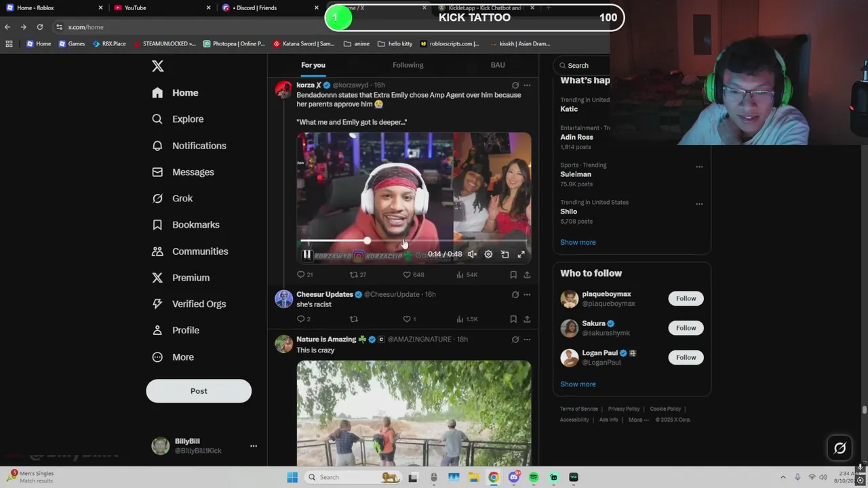This screenshot has height=488, width=868.
Task: Open Profile in the sidebar
Action: (x=176, y=331)
